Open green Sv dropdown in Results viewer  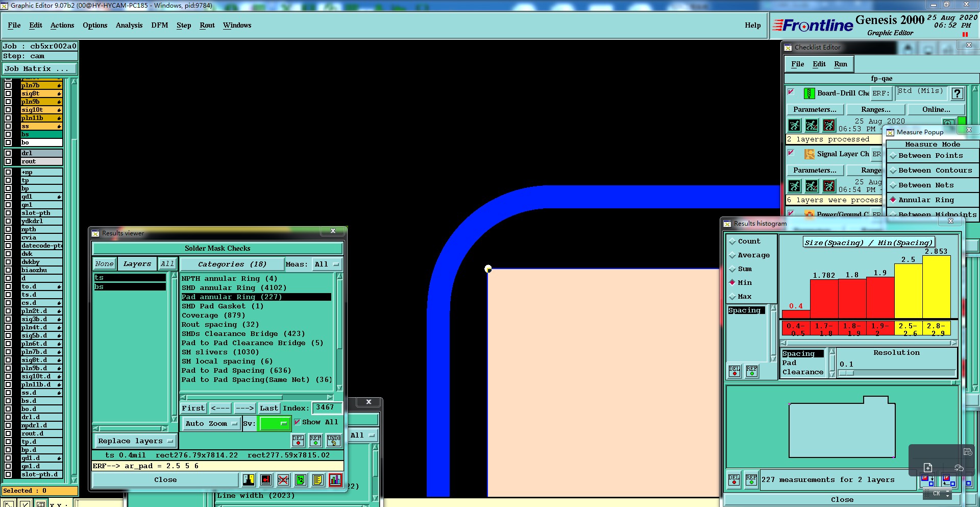pyautogui.click(x=275, y=423)
